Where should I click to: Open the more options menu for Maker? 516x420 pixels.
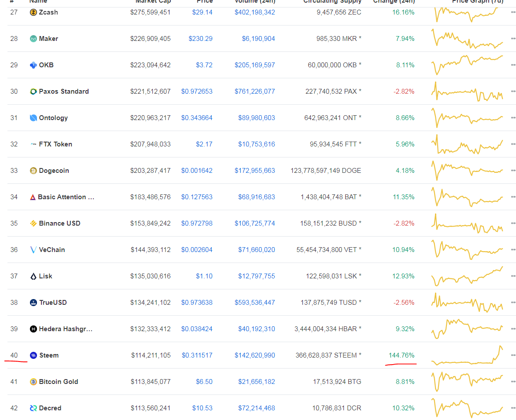513,39
